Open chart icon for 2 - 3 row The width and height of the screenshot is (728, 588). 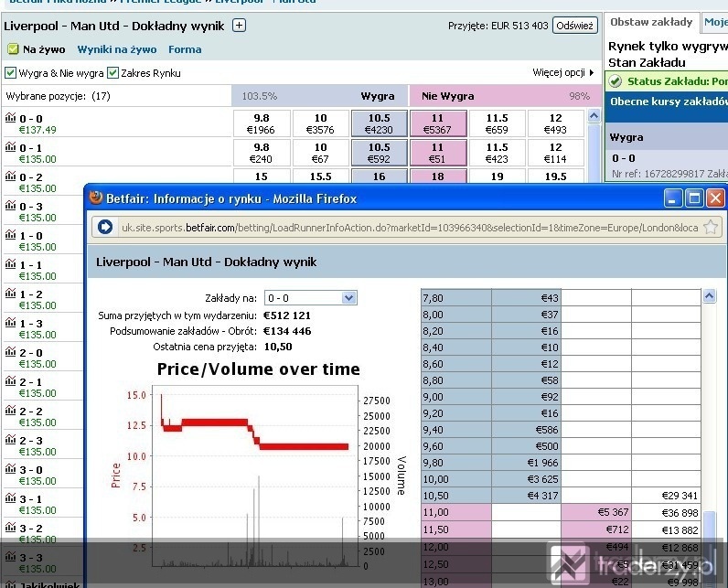tap(10, 440)
